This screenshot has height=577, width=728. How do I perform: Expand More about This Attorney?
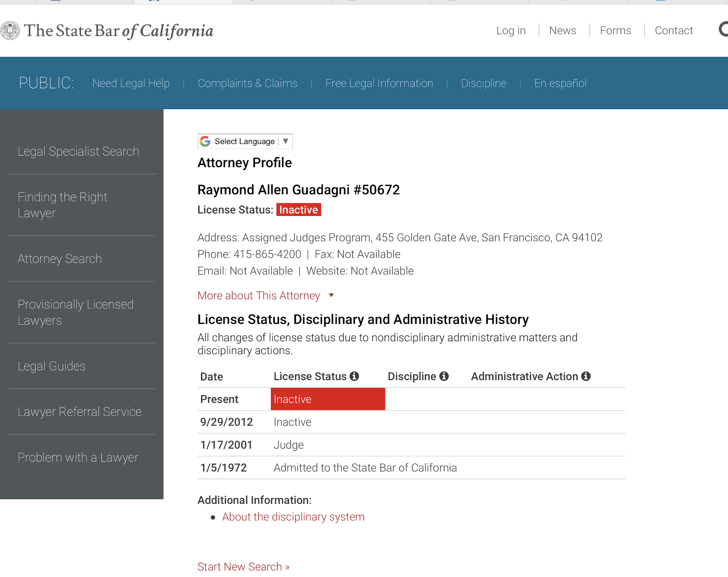[x=258, y=295]
